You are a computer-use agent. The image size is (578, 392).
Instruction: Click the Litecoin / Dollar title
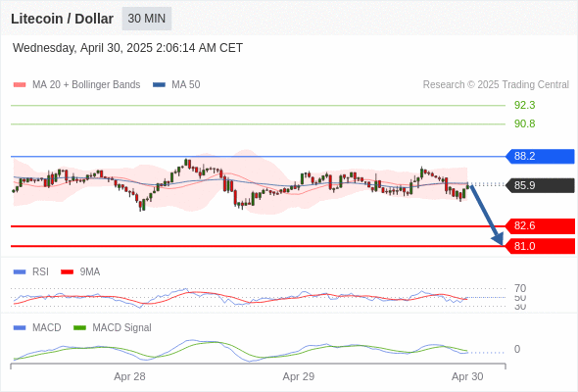[62, 19]
